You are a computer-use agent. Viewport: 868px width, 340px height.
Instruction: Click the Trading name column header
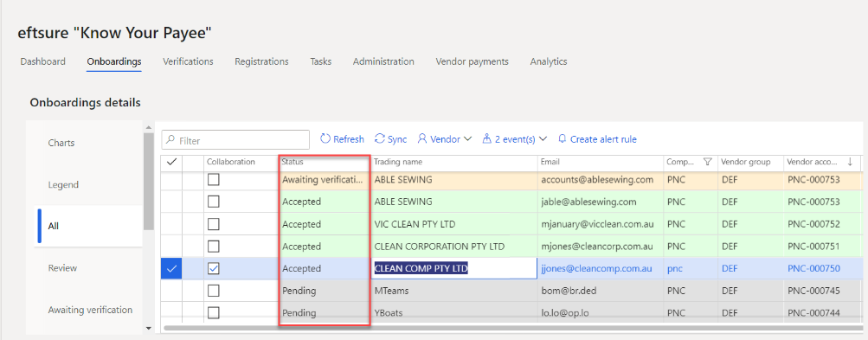tap(397, 162)
